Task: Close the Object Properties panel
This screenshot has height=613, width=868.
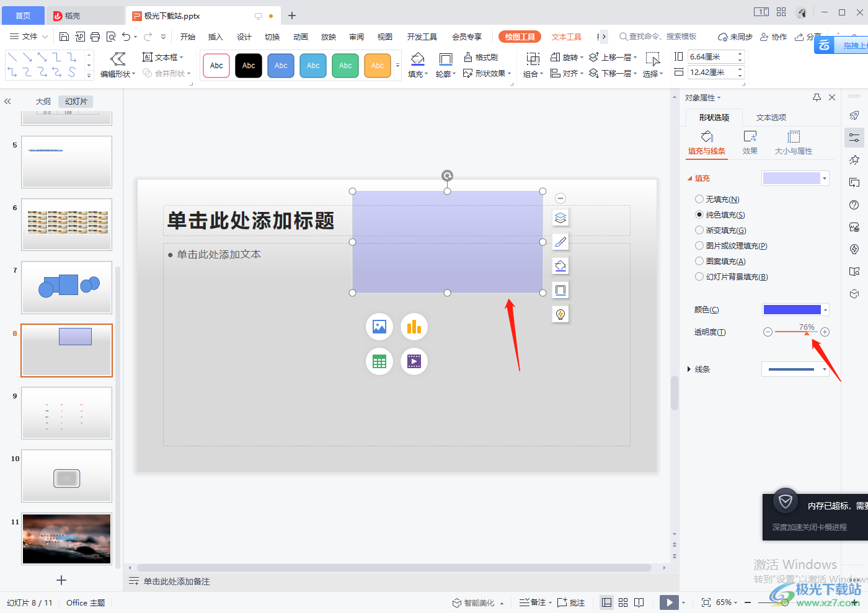Action: 832,97
